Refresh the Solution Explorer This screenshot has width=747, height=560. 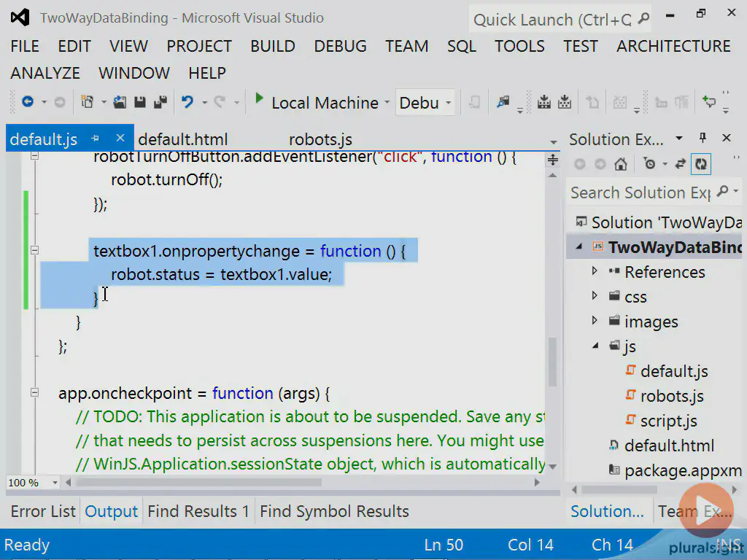[701, 164]
